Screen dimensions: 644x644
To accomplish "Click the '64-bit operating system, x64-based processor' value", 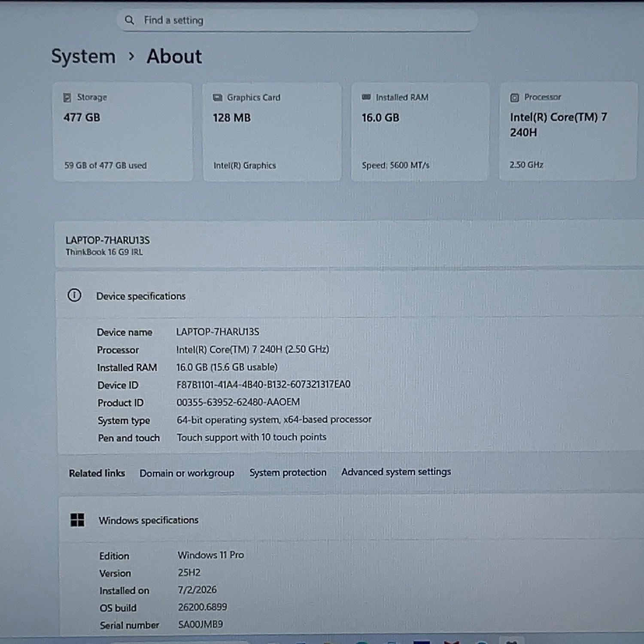I will 274,419.
